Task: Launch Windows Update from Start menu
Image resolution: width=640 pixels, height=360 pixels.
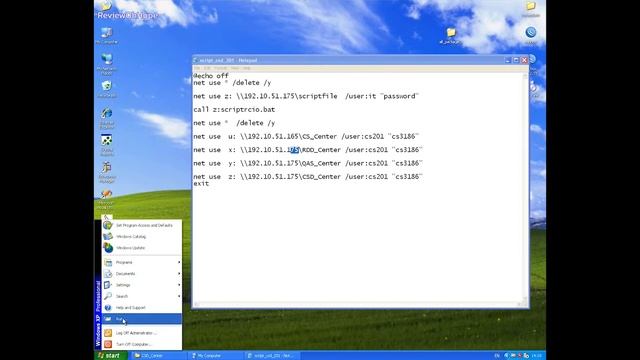Action: (142, 248)
